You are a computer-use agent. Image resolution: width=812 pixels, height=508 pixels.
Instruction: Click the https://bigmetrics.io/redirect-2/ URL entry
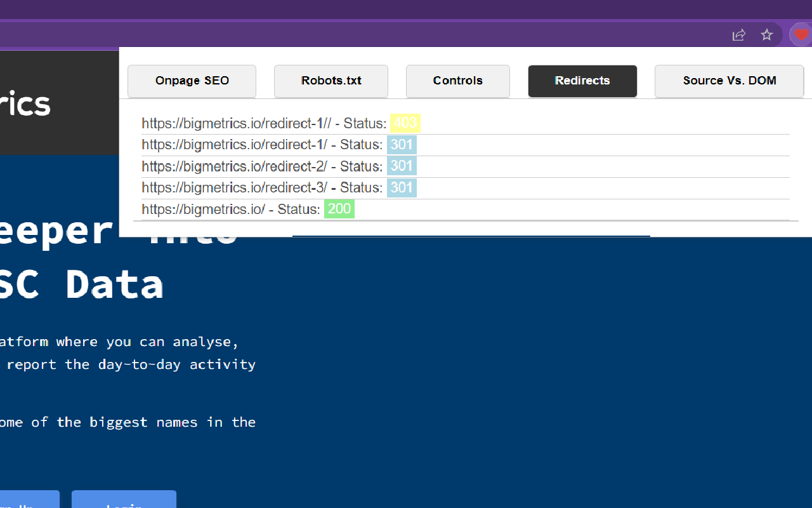coord(234,166)
